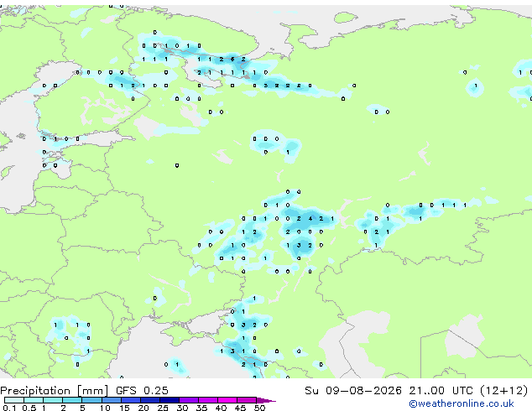The height and width of the screenshot is (411, 532).
Task: Click the '35' legend scale label
Action: (x=201, y=408)
